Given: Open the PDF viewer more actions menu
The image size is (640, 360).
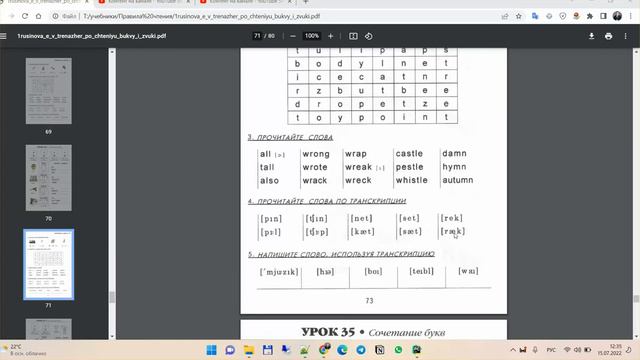Looking at the screenshot, I should click(x=625, y=36).
